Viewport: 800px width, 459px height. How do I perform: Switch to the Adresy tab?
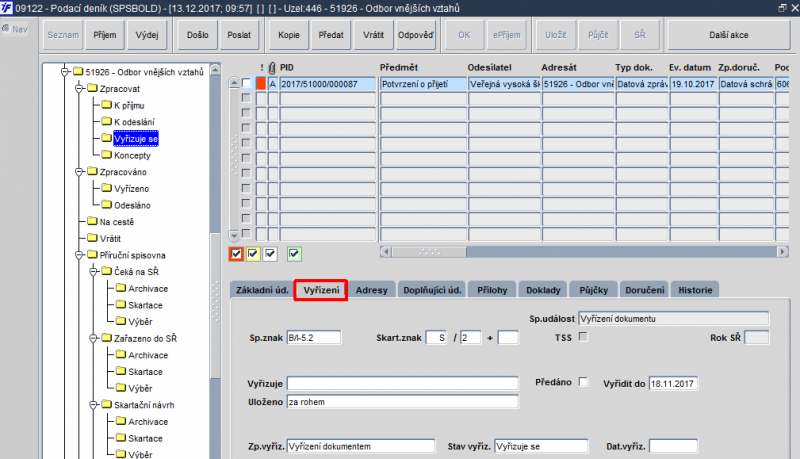pyautogui.click(x=371, y=290)
